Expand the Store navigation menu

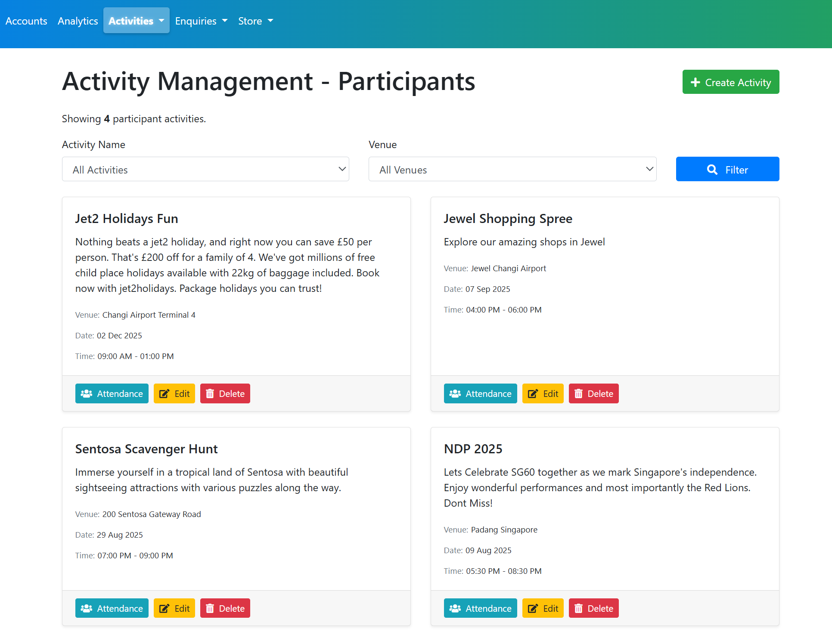point(255,21)
